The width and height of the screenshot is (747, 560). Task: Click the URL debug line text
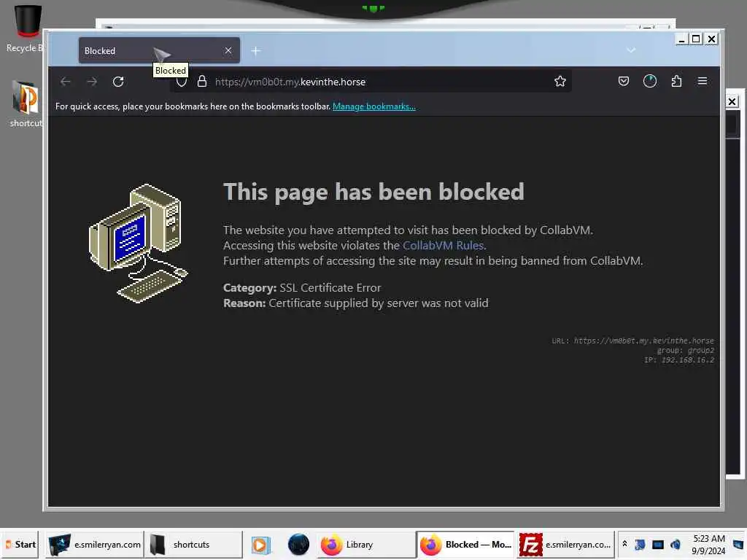tap(632, 341)
